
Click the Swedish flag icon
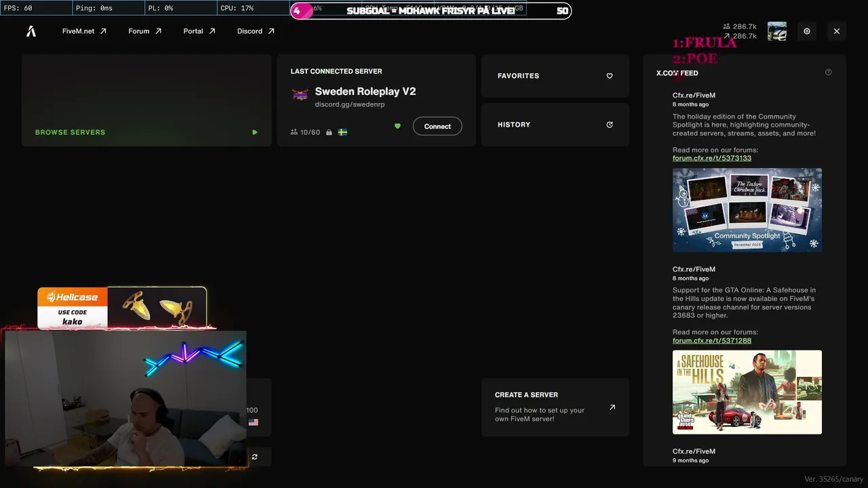pos(342,132)
